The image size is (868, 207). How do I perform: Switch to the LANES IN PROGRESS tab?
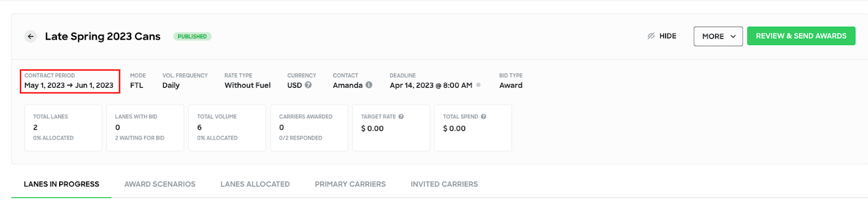tap(61, 184)
